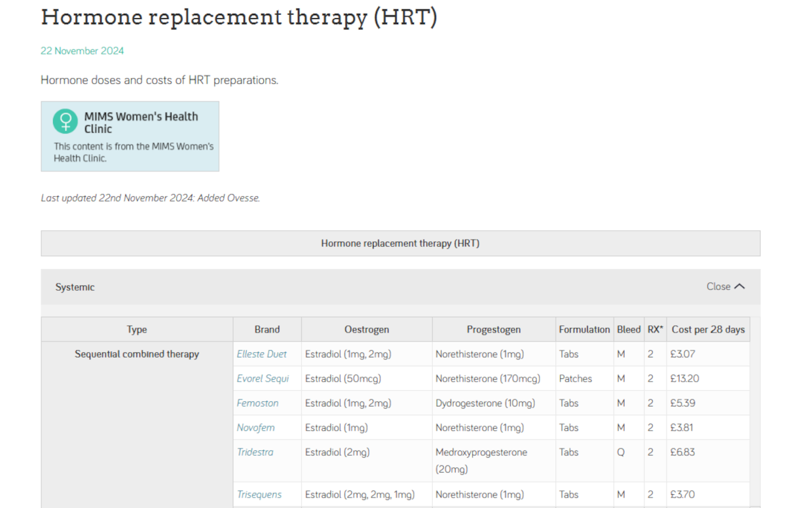This screenshot has width=812, height=508.
Task: Click the RX* column header
Action: (x=655, y=329)
